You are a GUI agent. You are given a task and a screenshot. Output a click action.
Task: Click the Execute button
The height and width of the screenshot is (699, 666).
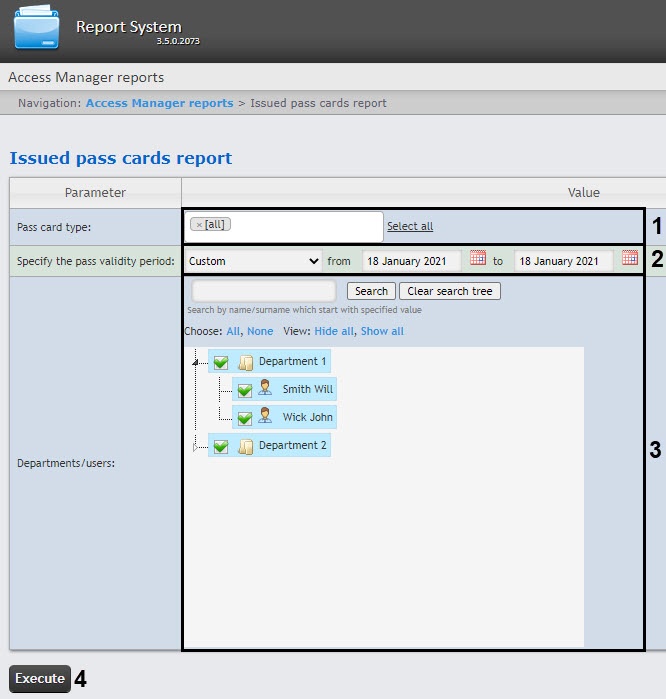(40, 678)
